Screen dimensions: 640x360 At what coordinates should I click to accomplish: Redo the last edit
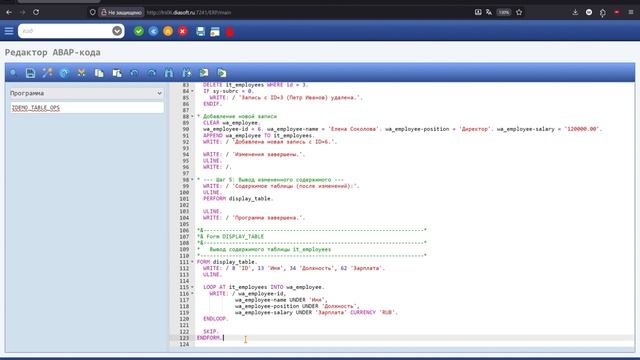[151, 73]
